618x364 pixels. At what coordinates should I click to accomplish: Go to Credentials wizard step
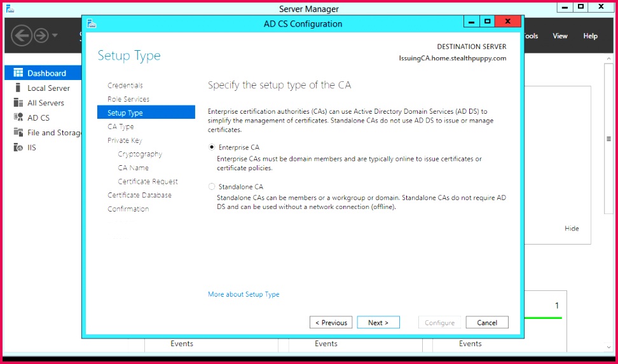pyautogui.click(x=125, y=86)
